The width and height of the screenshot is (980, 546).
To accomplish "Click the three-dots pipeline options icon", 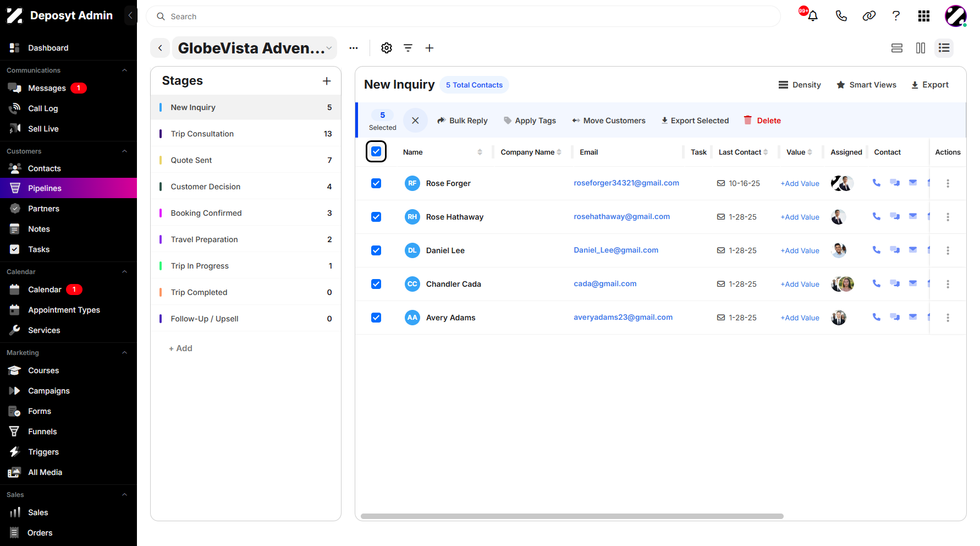I will 354,48.
